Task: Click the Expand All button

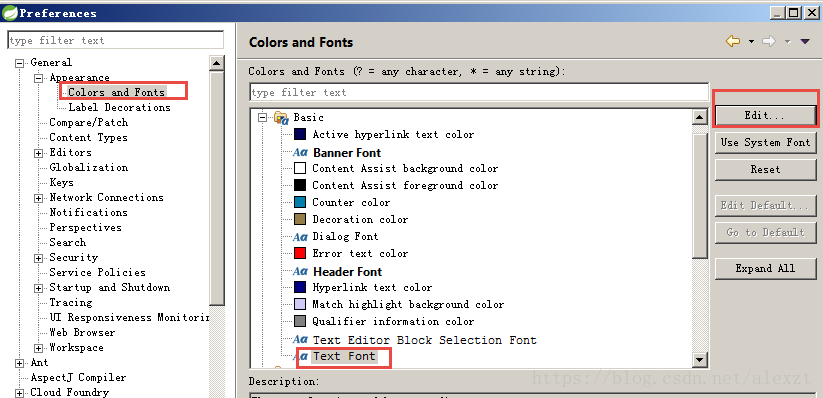Action: [x=765, y=268]
